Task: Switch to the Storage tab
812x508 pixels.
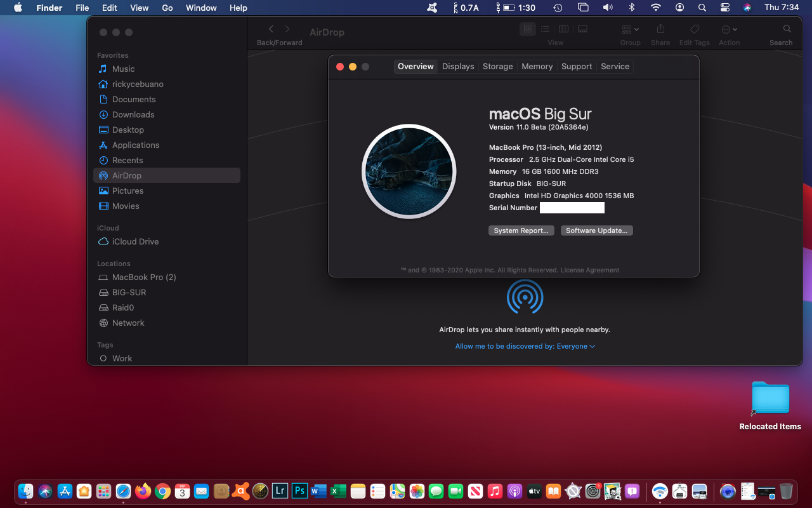Action: click(498, 67)
